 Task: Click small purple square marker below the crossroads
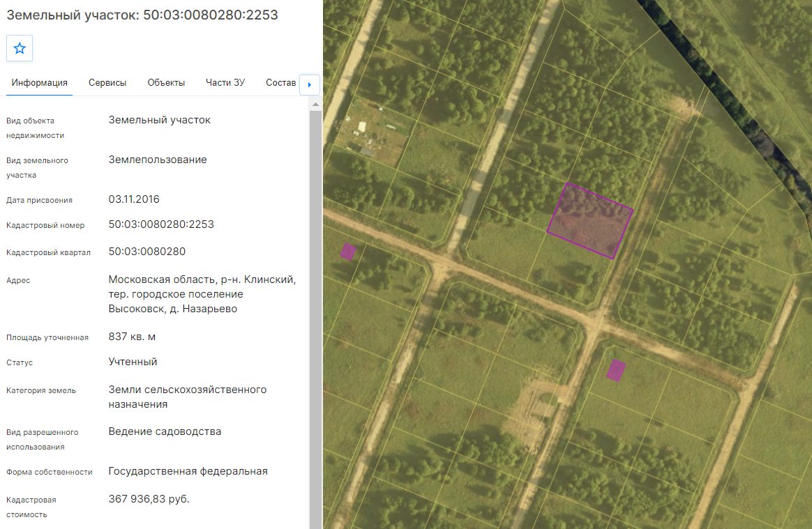[x=616, y=370]
